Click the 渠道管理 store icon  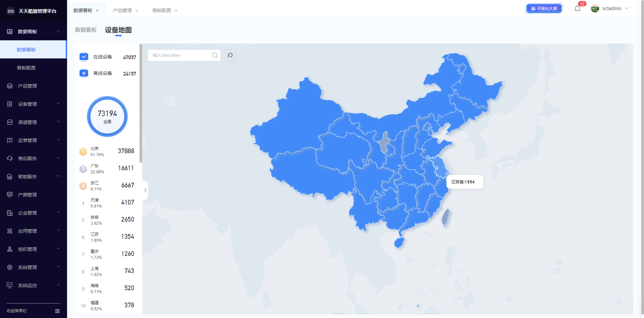[x=10, y=122]
